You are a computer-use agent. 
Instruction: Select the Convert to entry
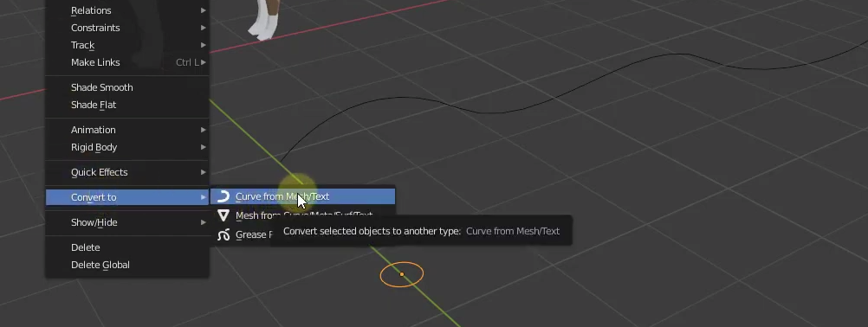pos(126,197)
